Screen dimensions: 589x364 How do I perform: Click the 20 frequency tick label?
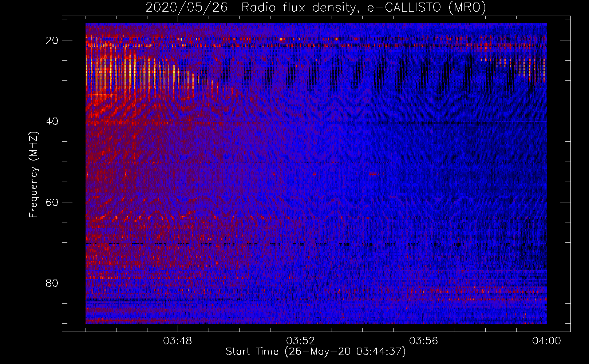[x=52, y=40]
